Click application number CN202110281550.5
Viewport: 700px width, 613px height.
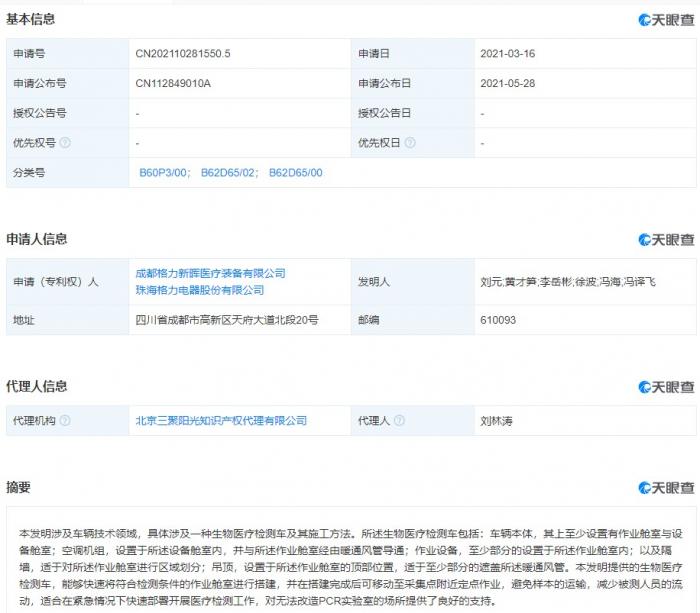click(190, 53)
